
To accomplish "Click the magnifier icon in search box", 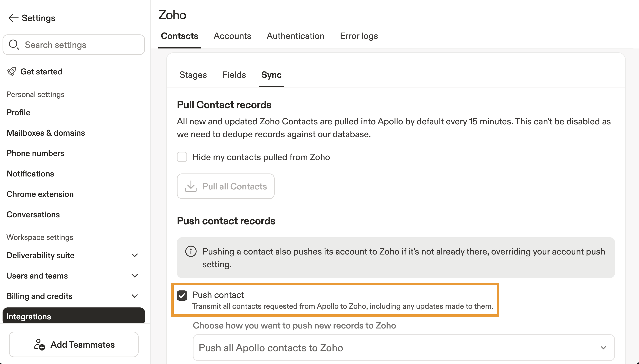I will coord(13,45).
